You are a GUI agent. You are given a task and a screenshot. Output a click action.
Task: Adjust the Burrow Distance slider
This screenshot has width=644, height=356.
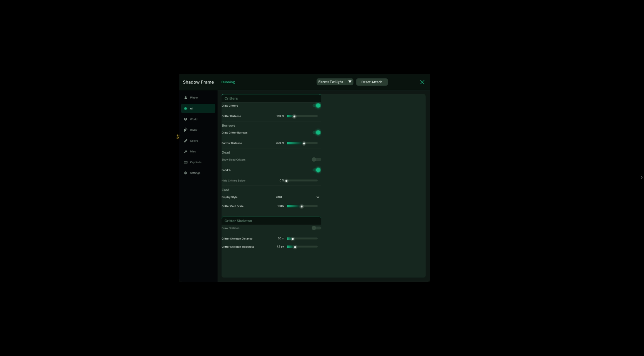[x=302, y=143]
